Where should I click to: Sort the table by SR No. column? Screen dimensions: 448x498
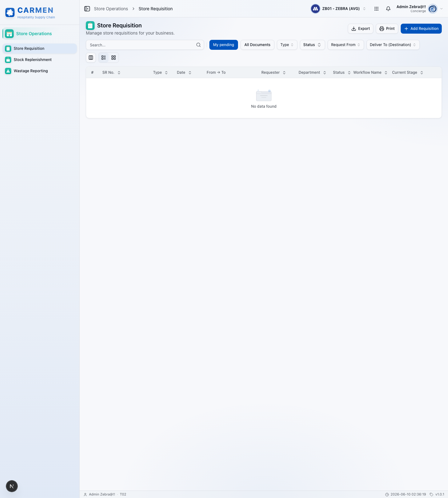coord(111,73)
